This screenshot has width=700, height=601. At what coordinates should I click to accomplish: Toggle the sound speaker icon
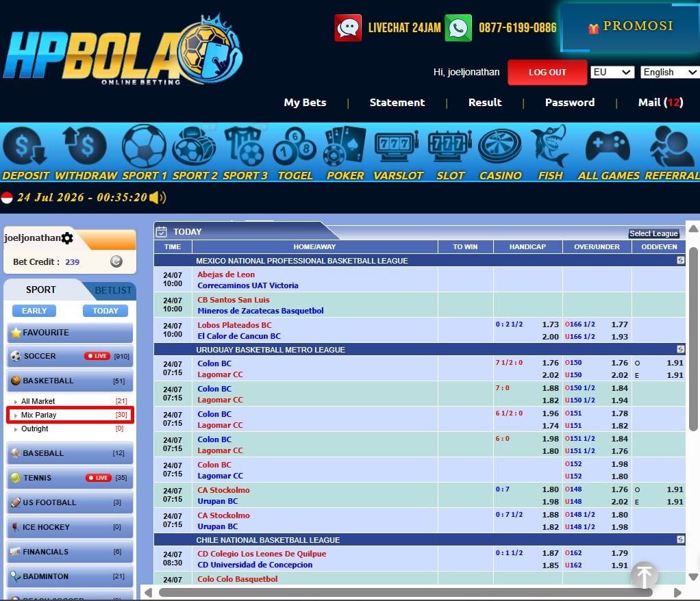pyautogui.click(x=158, y=197)
